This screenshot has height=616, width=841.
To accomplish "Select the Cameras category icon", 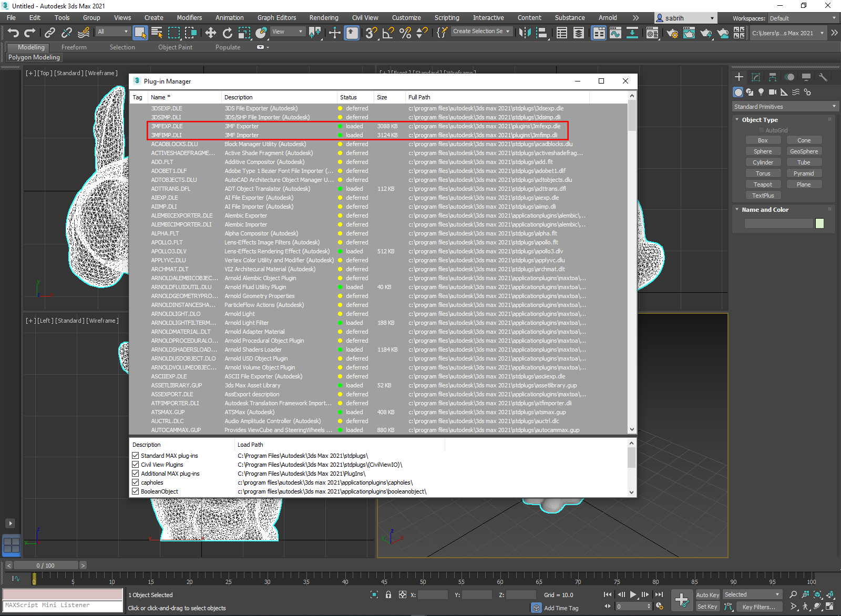I will pyautogui.click(x=773, y=92).
